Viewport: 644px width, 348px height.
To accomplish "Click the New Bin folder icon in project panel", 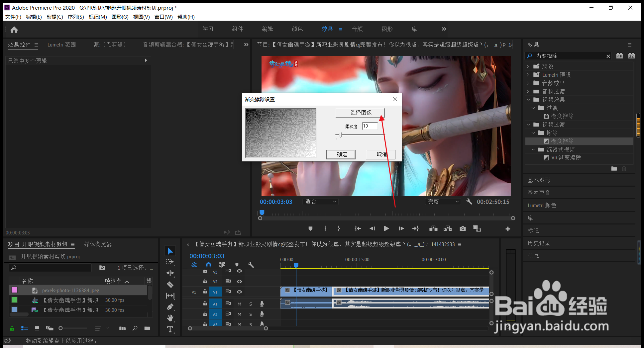I will 147,328.
